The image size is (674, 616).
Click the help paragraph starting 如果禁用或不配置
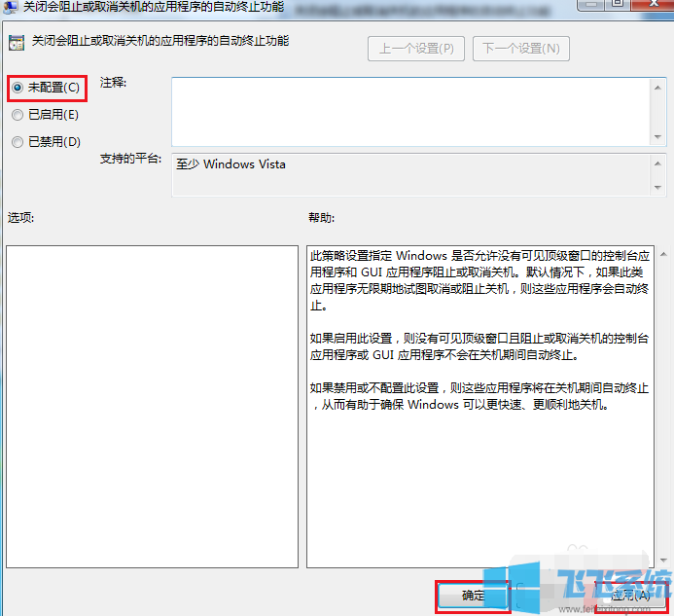[x=479, y=396]
